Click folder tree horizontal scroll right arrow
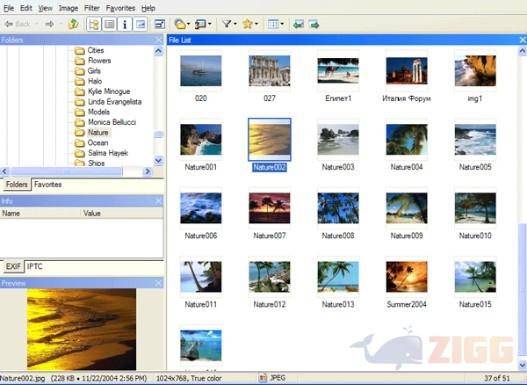This screenshot has height=385, width=527. point(147,172)
